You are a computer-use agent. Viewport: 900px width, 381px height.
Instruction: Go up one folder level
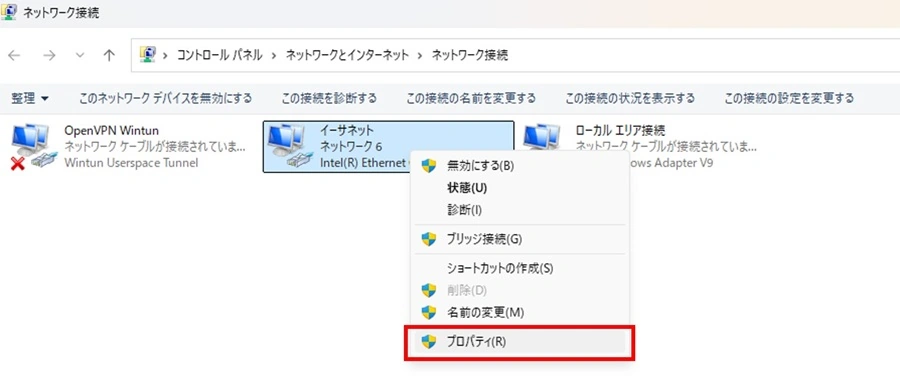pyautogui.click(x=109, y=55)
